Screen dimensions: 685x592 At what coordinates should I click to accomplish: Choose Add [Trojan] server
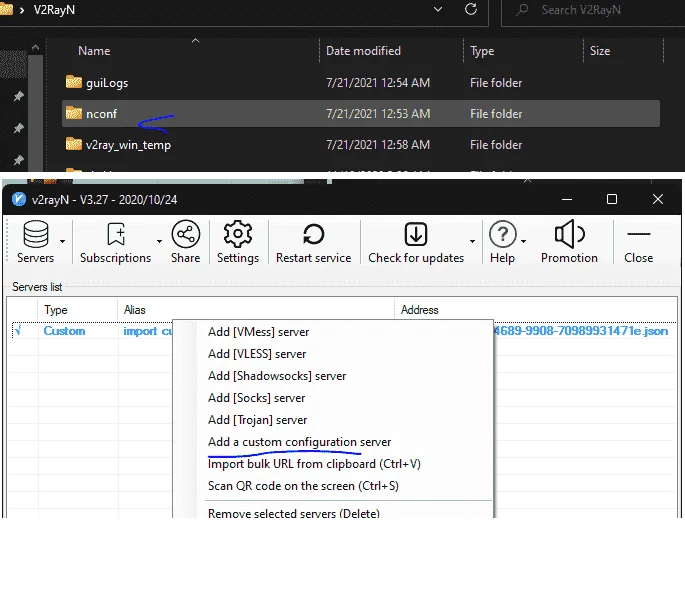tap(257, 420)
